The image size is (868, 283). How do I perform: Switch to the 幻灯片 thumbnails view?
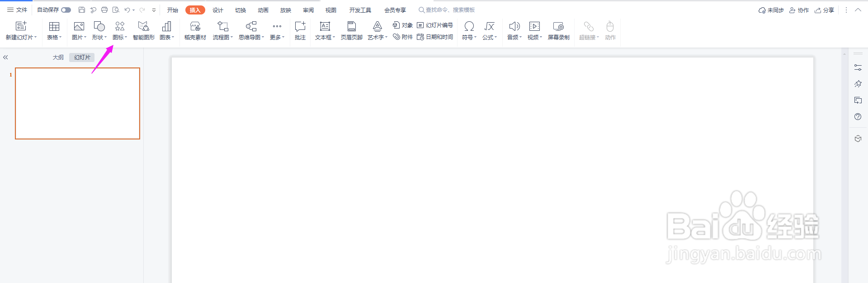[x=82, y=58]
